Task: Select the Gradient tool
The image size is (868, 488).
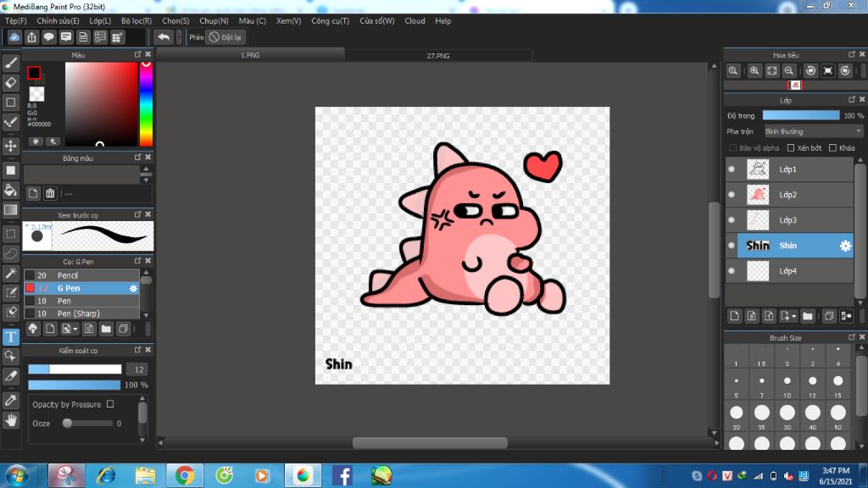Action: pos(10,210)
